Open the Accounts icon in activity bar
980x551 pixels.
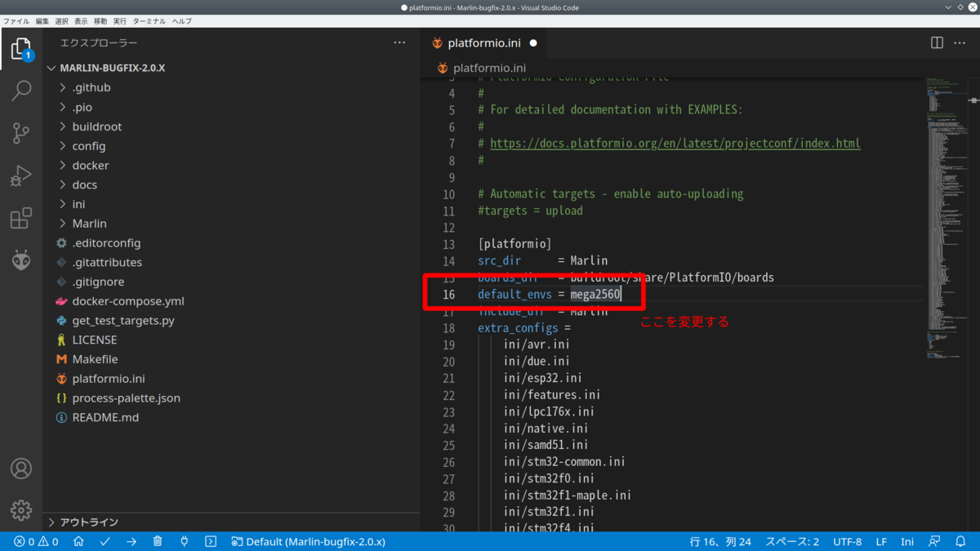pos(21,469)
